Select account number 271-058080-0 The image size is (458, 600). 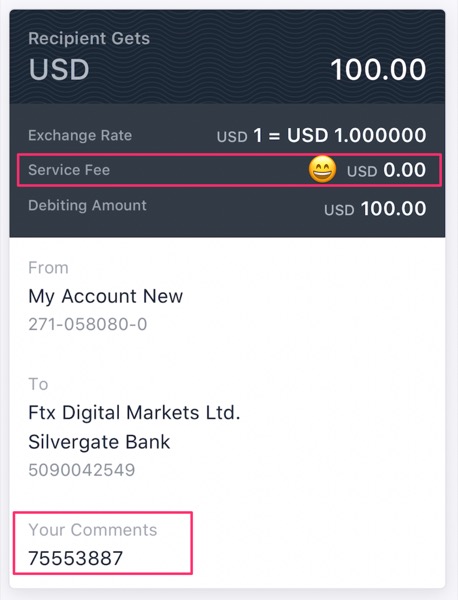click(x=88, y=324)
